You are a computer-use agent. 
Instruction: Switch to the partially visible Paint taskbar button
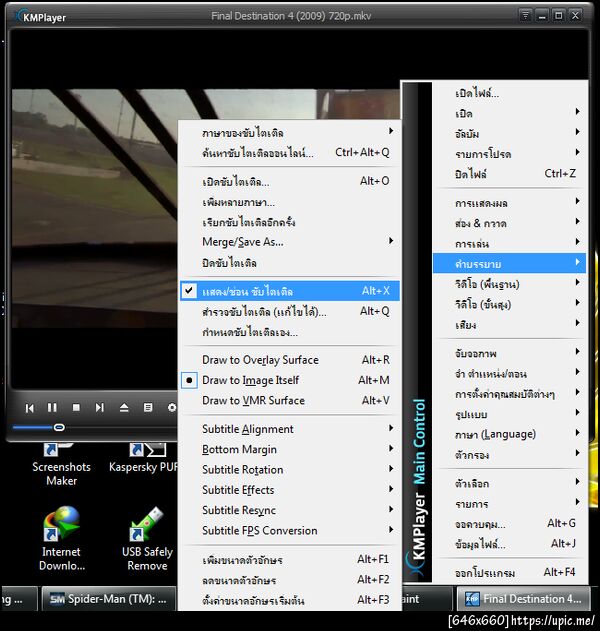[427, 599]
